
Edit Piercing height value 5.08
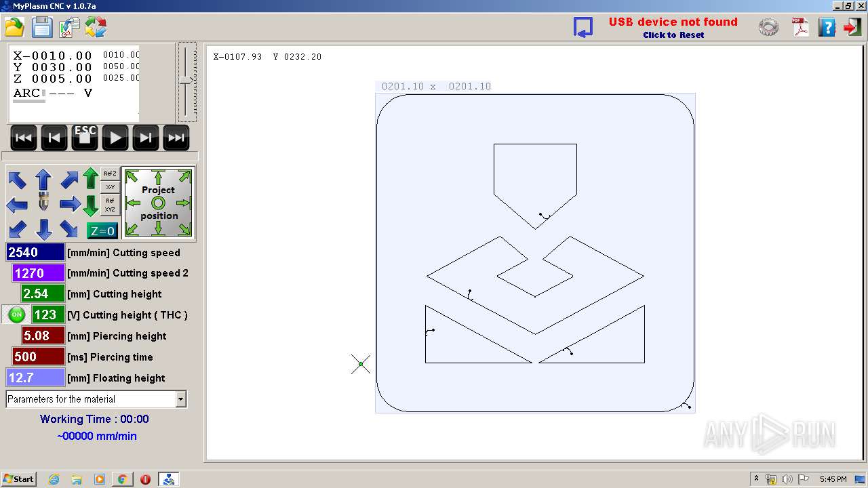point(43,335)
